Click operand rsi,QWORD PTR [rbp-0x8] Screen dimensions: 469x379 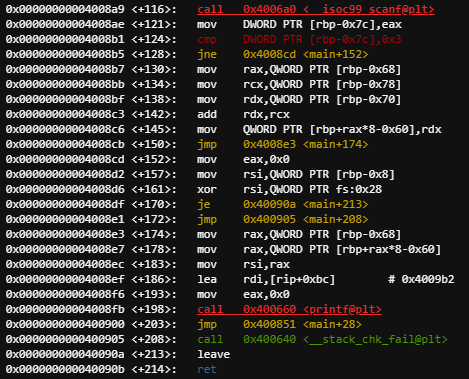[319, 174]
